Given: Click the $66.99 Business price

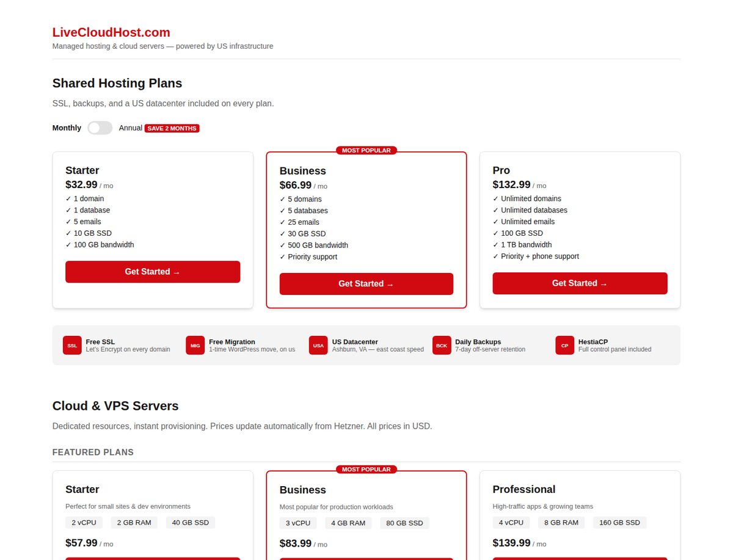Looking at the screenshot, I should pyautogui.click(x=296, y=185).
